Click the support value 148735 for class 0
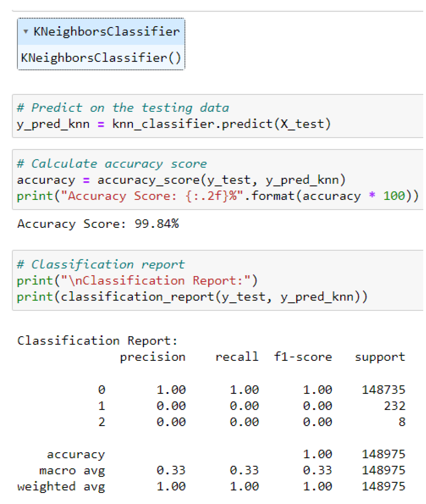The image size is (426, 504). 383,390
